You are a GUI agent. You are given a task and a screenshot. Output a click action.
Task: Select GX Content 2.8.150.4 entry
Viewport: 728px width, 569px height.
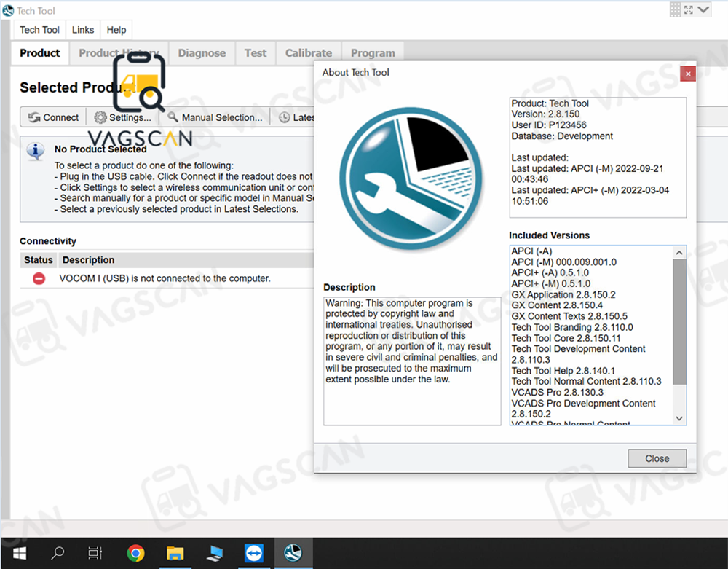[557, 306]
